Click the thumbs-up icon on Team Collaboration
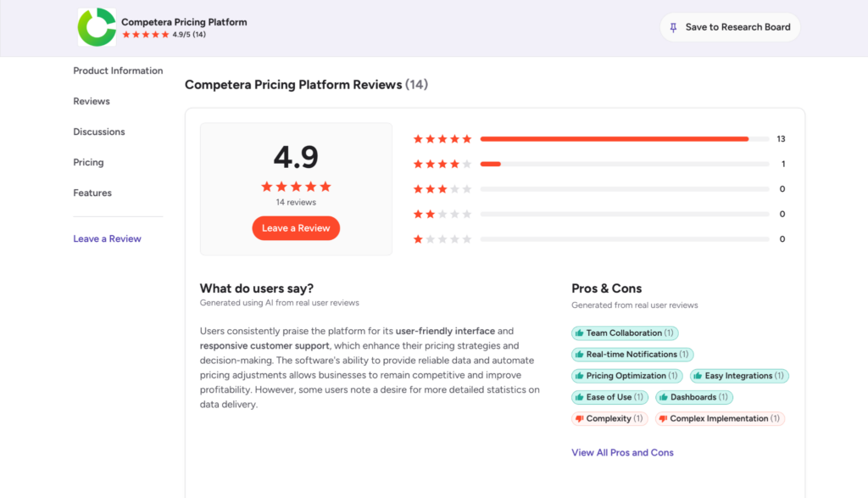 579,333
